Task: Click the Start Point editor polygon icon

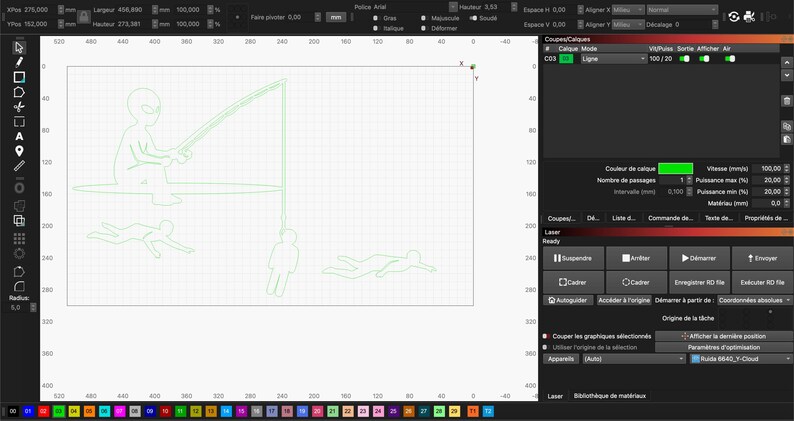Action: coord(19,272)
